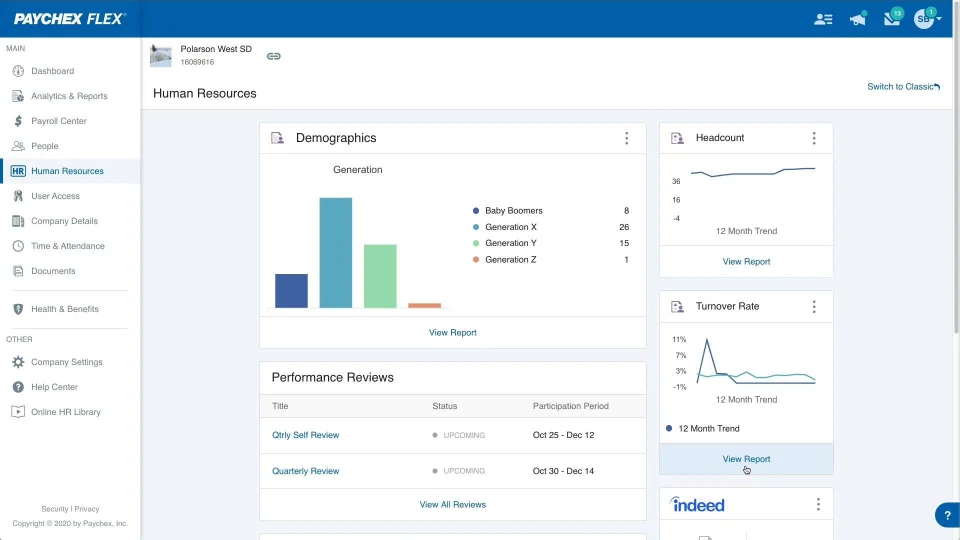The height and width of the screenshot is (540, 960).
Task: Open the Turnover Rate card three-dot menu
Action: point(814,307)
